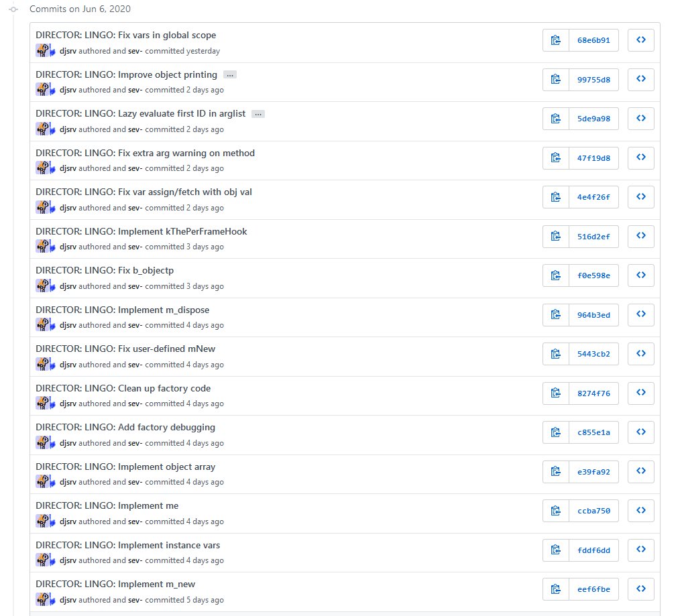
Task: Expand description of Lazy evaluate first ID commit
Action: click(x=258, y=114)
